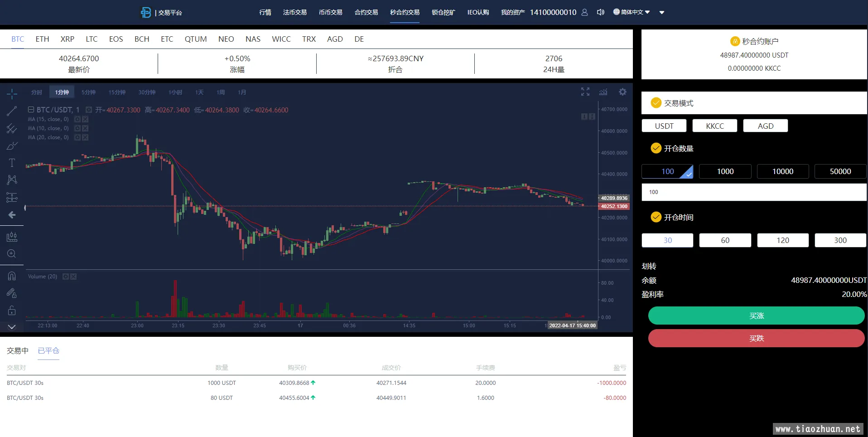The image size is (868, 437).
Task: Open MA (10, close, 0) settings gear
Action: [x=77, y=128]
